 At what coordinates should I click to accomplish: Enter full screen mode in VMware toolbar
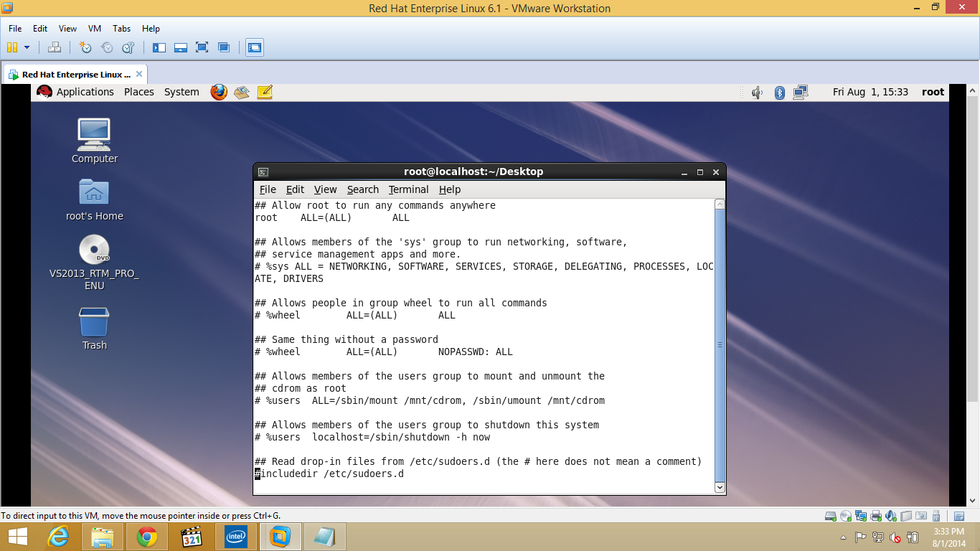pyautogui.click(x=202, y=47)
